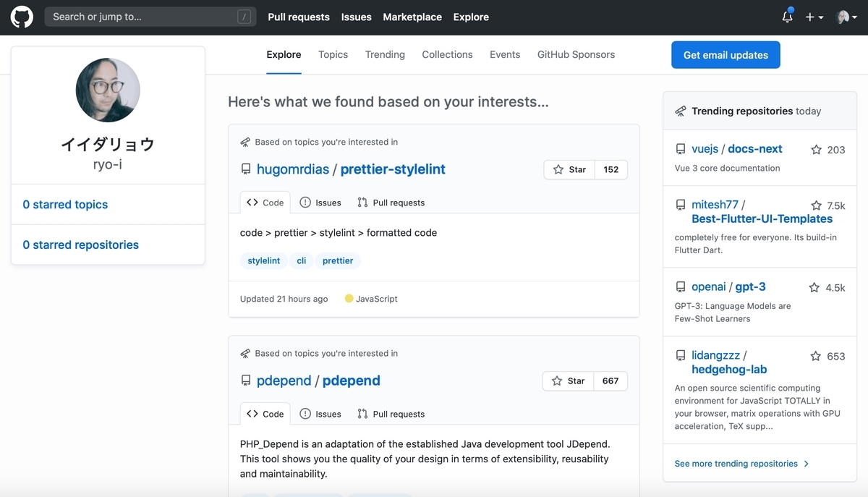This screenshot has height=497, width=868.
Task: Open the plus create-new dropdown
Action: (814, 17)
